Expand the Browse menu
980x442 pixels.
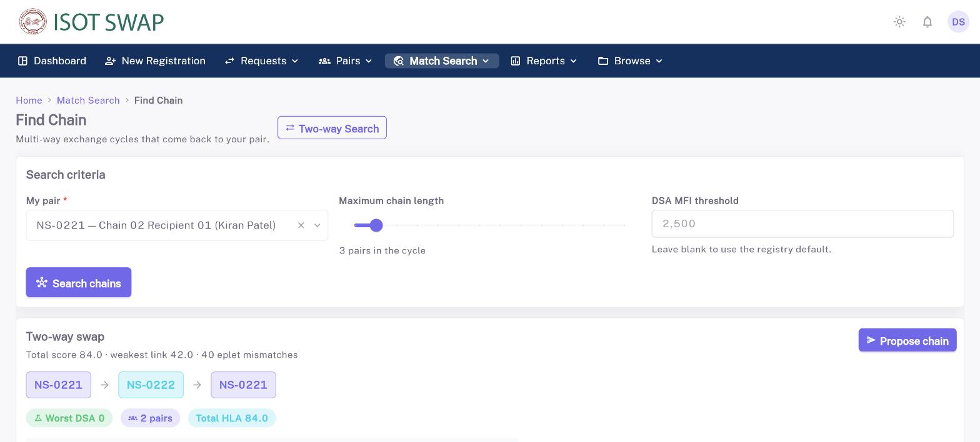pos(630,61)
